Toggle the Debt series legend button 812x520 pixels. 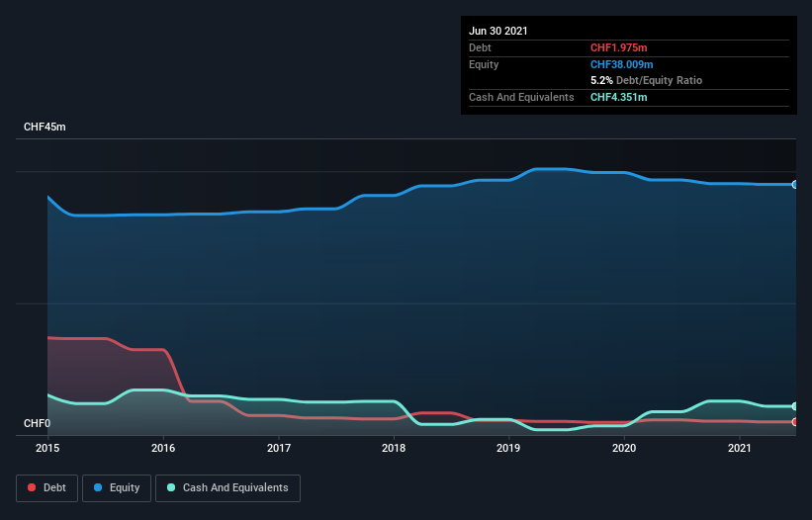[47, 488]
